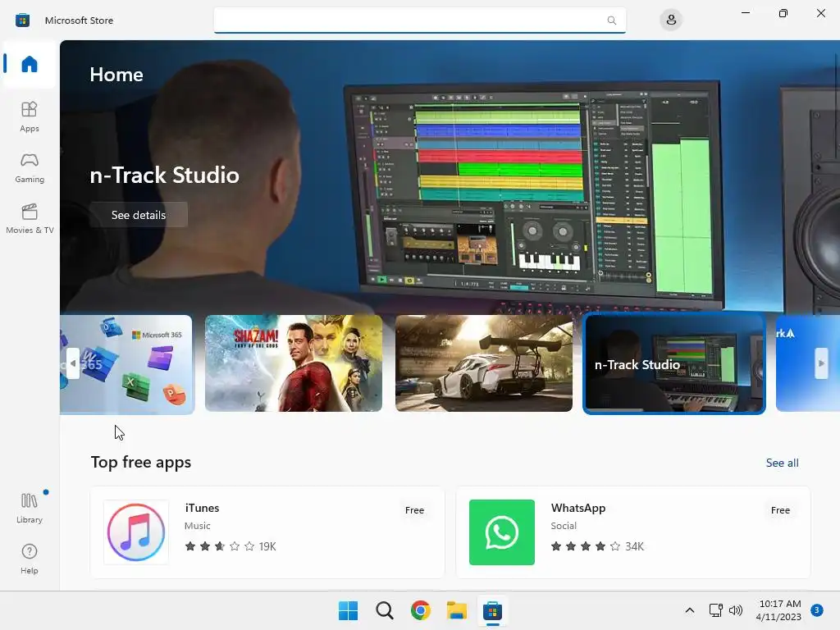840x630 pixels.
Task: Open Movies & TV section
Action: (x=30, y=218)
